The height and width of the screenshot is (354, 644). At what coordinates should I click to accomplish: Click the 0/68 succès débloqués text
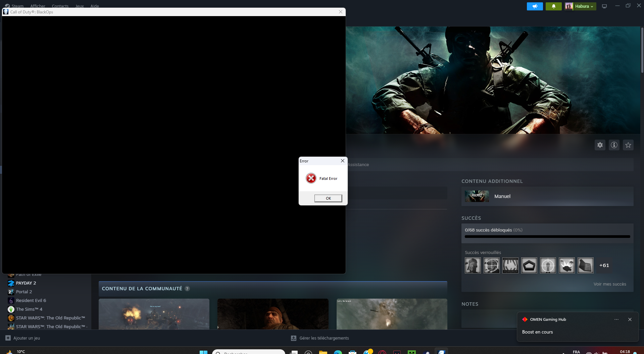488,230
